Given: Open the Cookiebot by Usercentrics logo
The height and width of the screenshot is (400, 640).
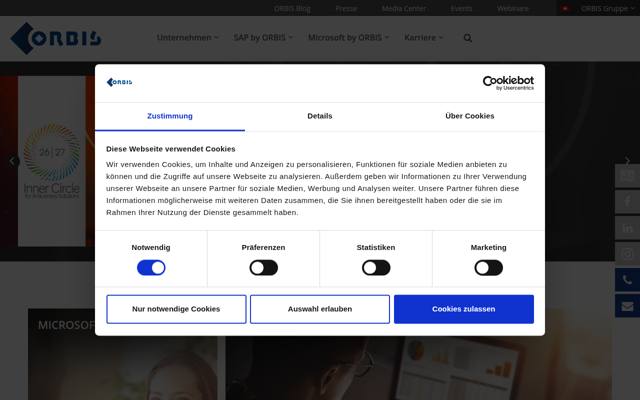Looking at the screenshot, I should tap(508, 83).
